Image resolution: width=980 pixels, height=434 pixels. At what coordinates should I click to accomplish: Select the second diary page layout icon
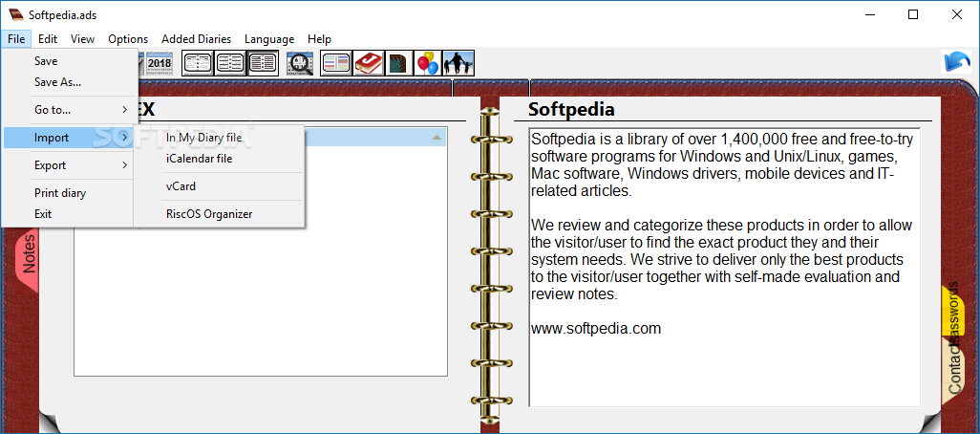230,63
